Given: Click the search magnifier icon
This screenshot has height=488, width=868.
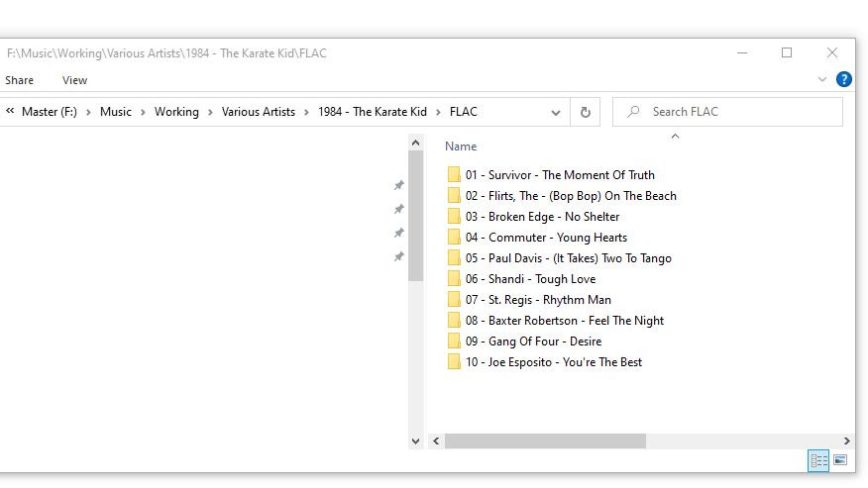Looking at the screenshot, I should point(633,112).
